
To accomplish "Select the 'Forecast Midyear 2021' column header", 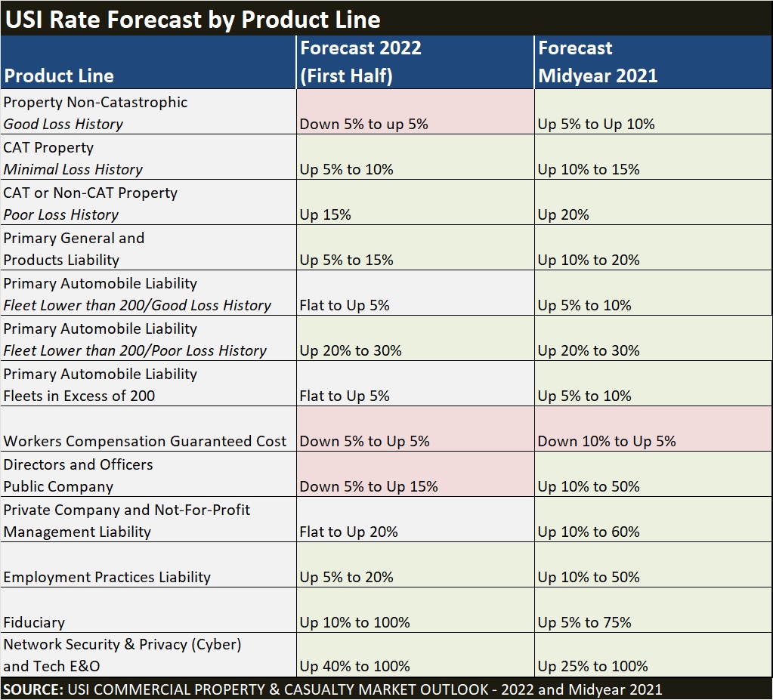I will pyautogui.click(x=598, y=62).
